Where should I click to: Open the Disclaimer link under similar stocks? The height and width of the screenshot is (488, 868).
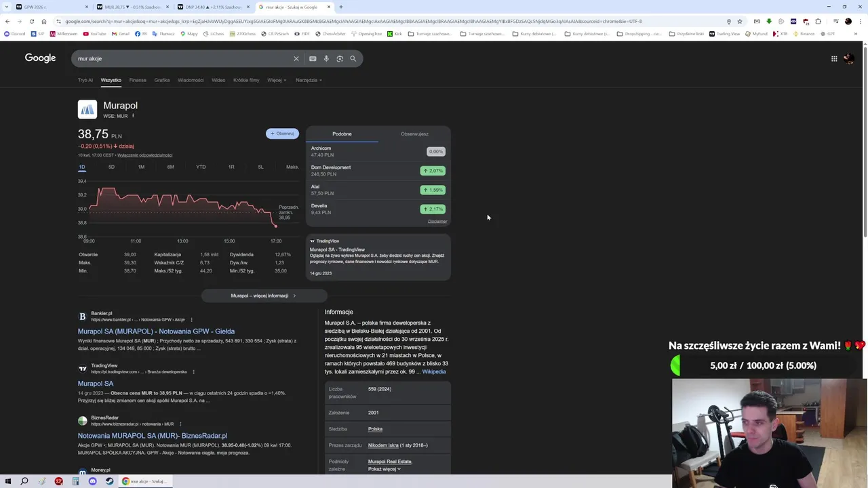tap(437, 222)
